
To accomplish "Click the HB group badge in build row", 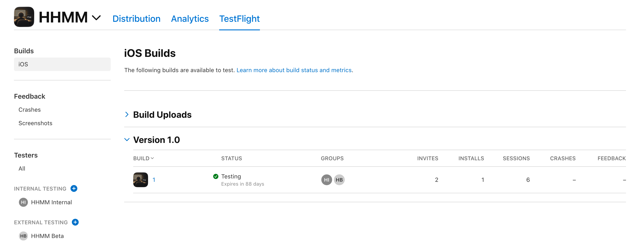I will pos(339,180).
